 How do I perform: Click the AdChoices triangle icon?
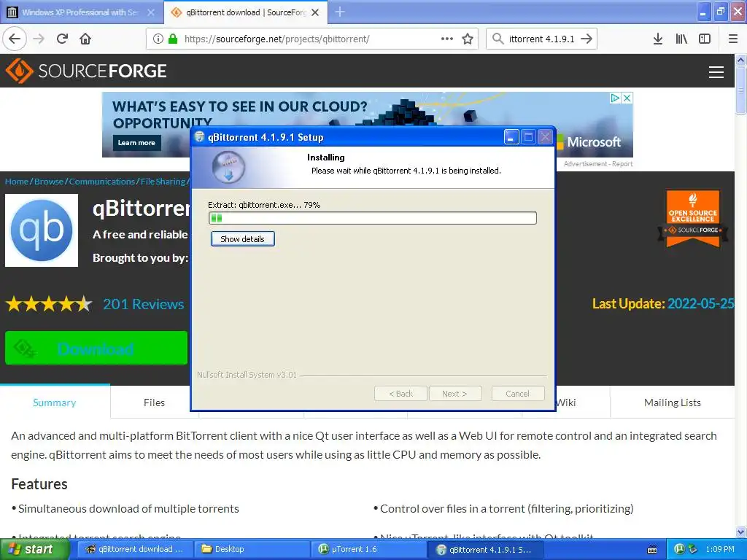click(615, 98)
